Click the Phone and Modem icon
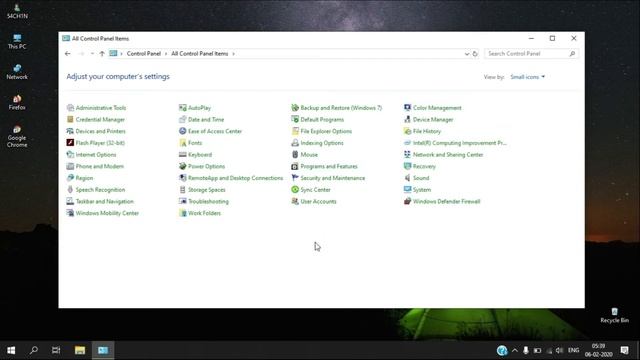The height and width of the screenshot is (360, 640). tap(70, 166)
